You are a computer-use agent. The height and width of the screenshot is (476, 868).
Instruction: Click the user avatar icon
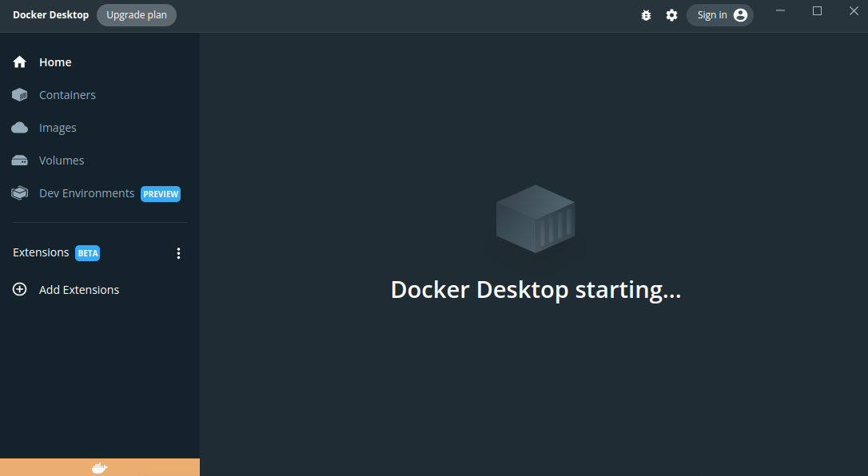coord(740,15)
